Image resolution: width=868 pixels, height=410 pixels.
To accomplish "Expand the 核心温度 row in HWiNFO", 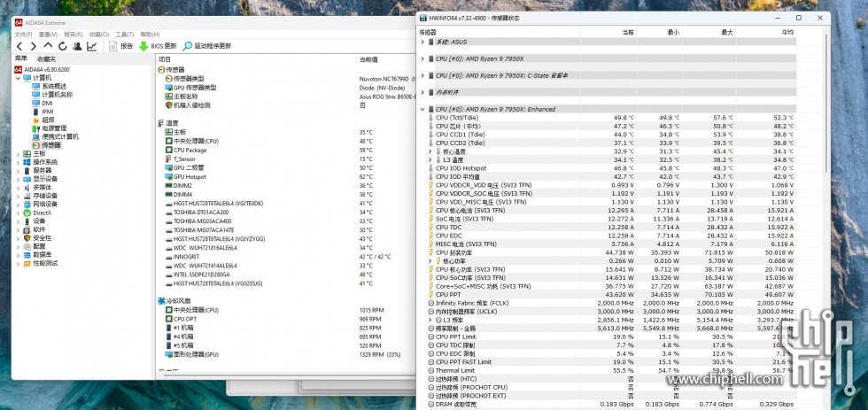I will point(430,151).
